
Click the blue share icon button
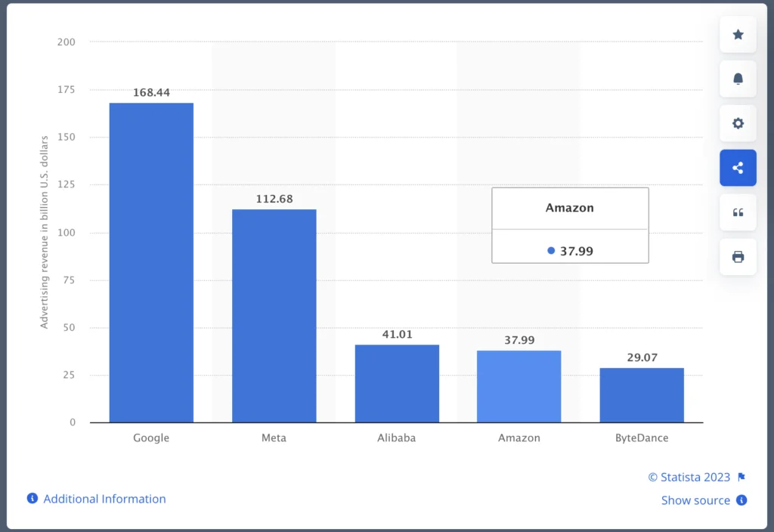pyautogui.click(x=738, y=168)
